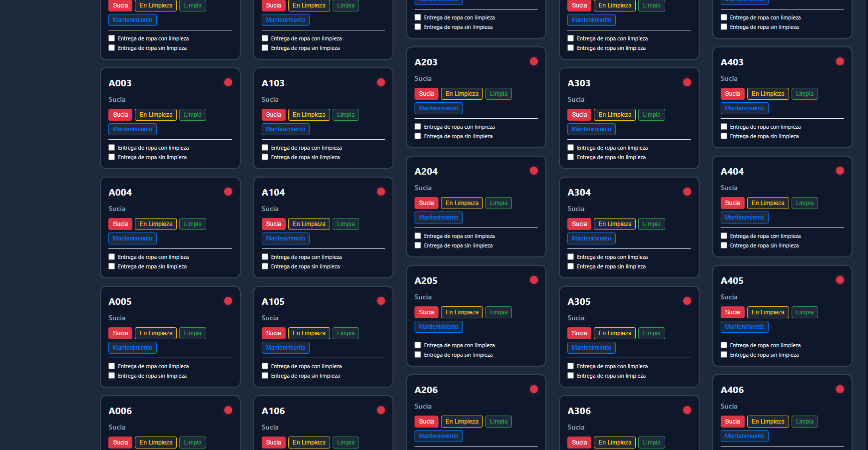This screenshot has height=450, width=868.
Task: Check 'Entrega de ropa con limpieza' in A205
Action: click(x=418, y=345)
